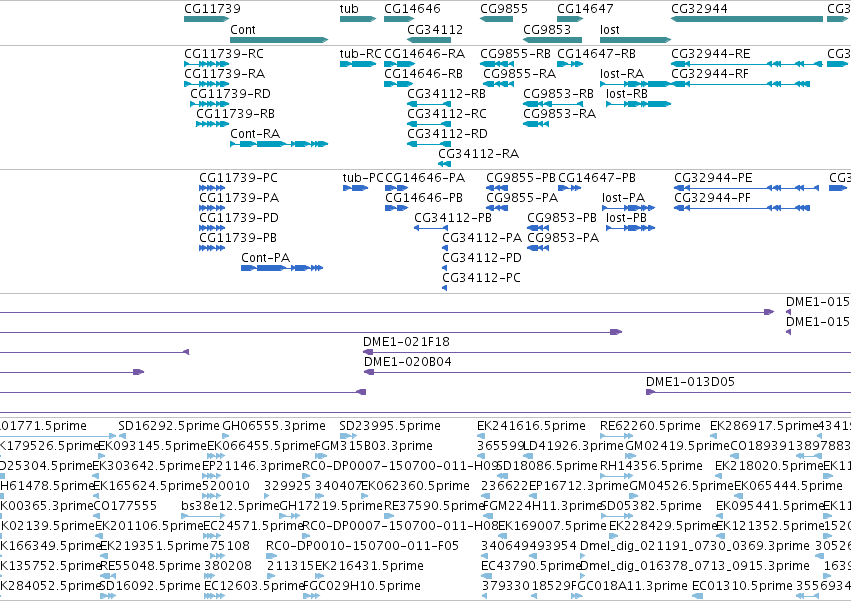This screenshot has width=851, height=601.
Task: Click the CG9853 gene label
Action: [x=547, y=29]
